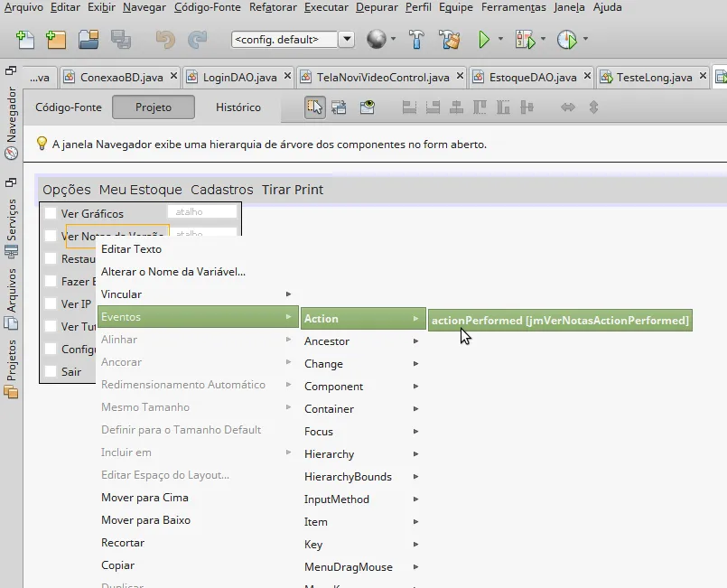Run the project with green play icon

click(x=485, y=39)
